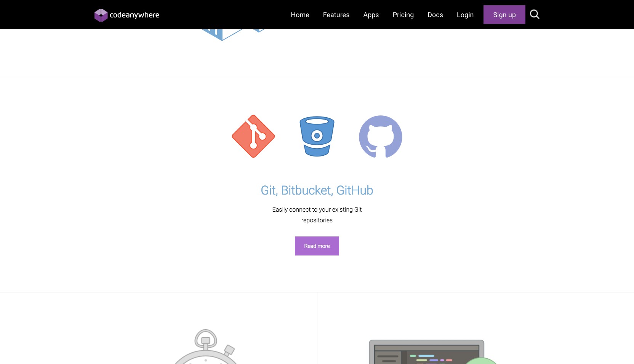Click the Git, Bitbucket, GitHub heading

tap(317, 190)
